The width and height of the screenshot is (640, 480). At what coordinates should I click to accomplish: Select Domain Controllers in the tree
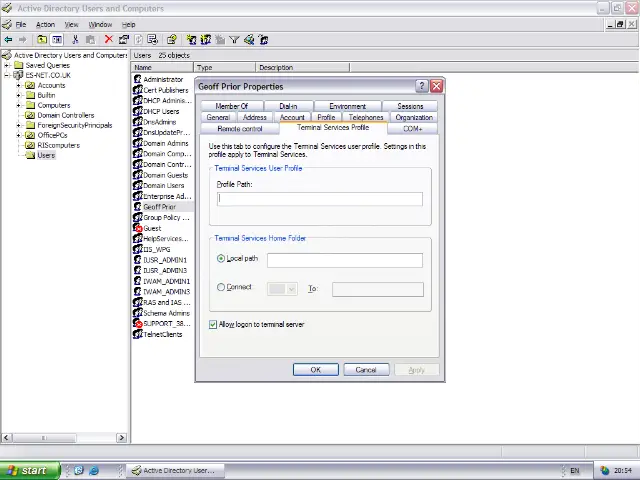(x=66, y=115)
